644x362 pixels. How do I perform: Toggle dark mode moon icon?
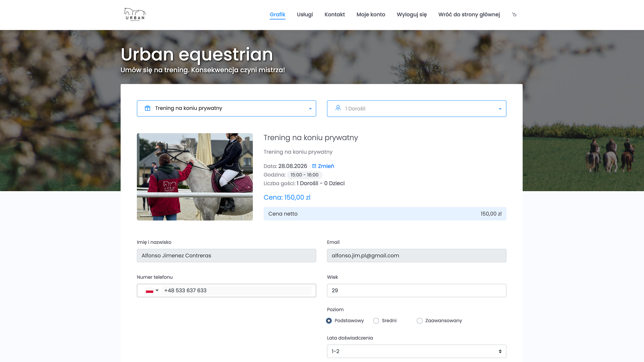[x=515, y=14]
